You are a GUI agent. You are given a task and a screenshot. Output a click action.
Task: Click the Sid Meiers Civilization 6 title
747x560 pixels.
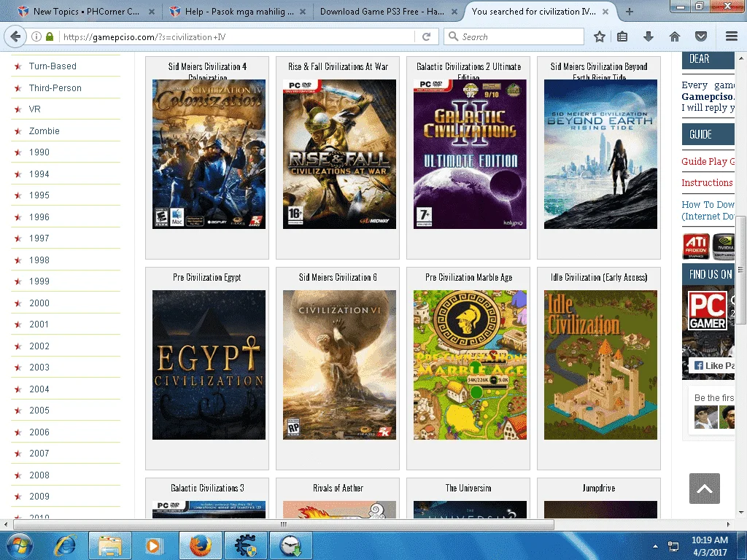click(x=338, y=277)
